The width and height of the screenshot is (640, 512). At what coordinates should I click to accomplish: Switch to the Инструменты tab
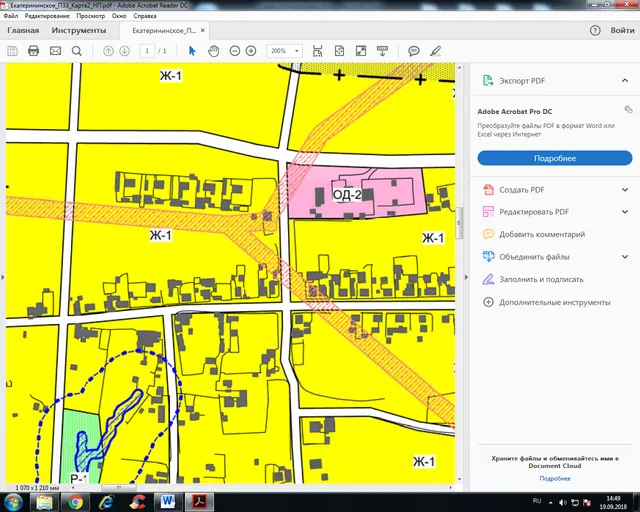click(79, 30)
